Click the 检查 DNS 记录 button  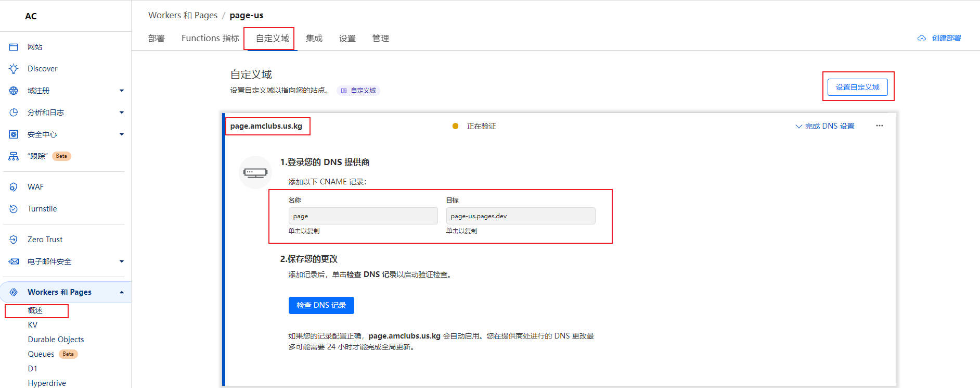click(x=321, y=305)
